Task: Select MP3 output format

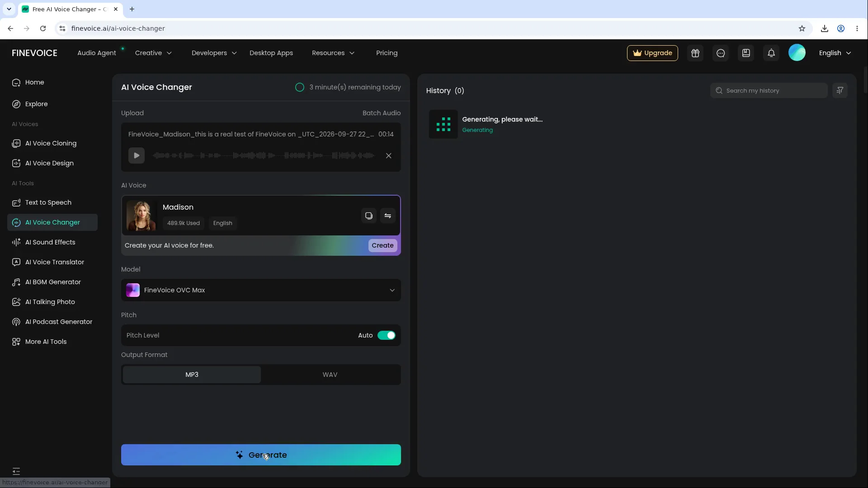Action: click(192, 375)
